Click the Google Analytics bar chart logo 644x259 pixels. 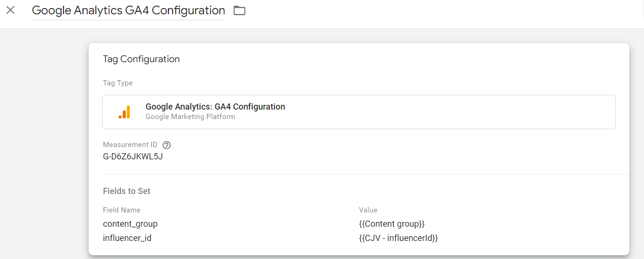(x=124, y=112)
